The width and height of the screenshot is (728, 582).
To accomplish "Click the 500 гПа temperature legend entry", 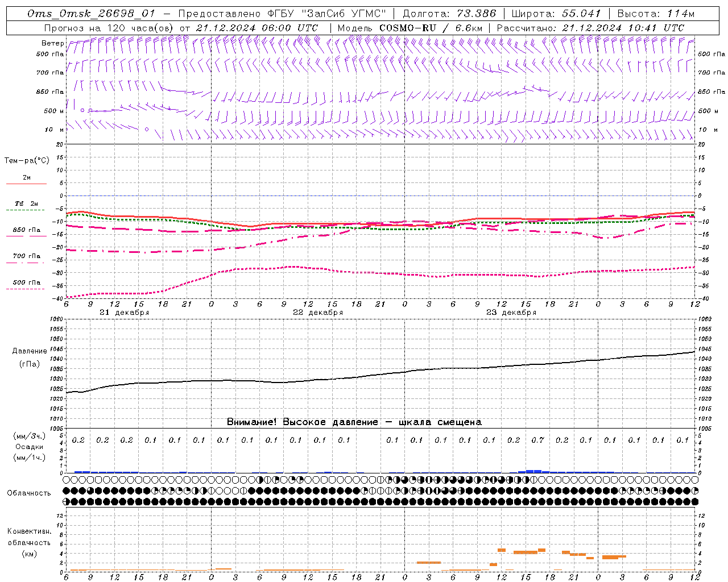I will coord(27,282).
